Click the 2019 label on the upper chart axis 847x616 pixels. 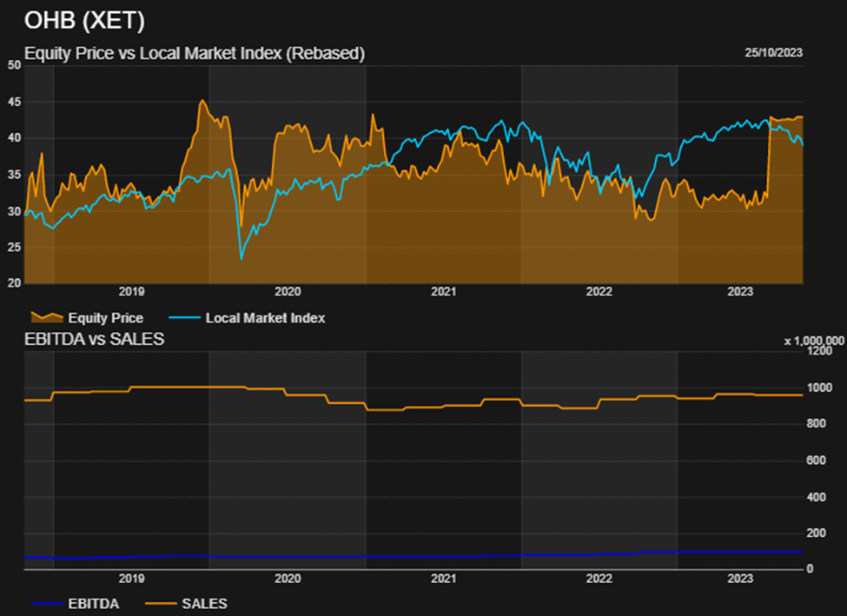pos(131,292)
